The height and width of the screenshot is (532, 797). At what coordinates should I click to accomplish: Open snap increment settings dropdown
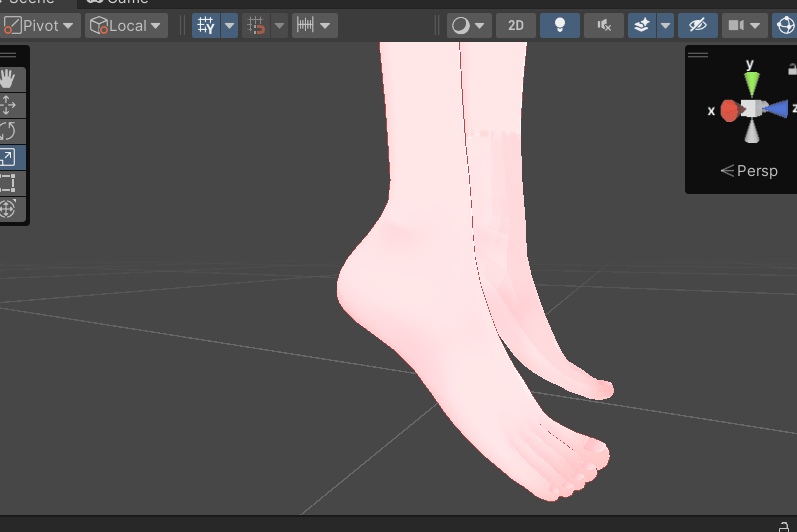pyautogui.click(x=315, y=25)
